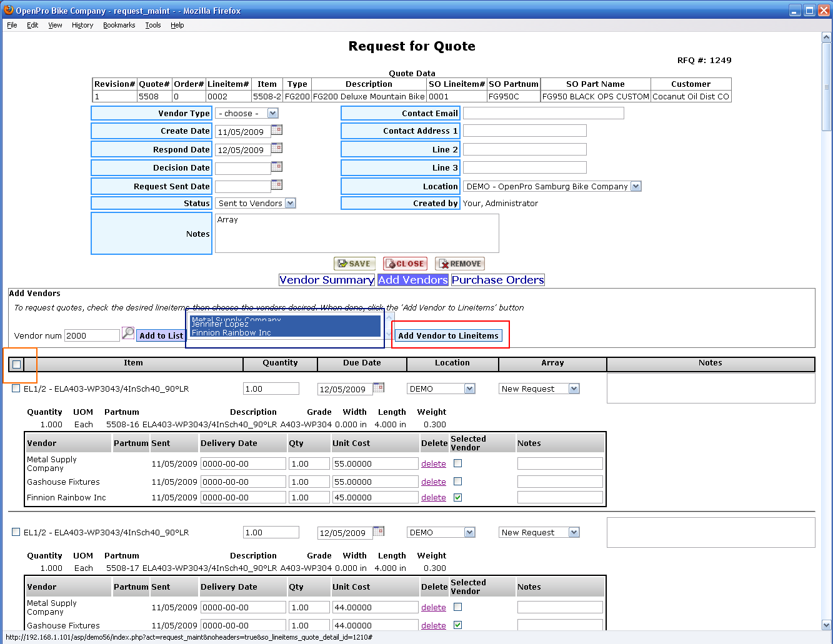Check the select-all checkbox in Item header
Viewport: 833px width, 644px height.
[16, 364]
